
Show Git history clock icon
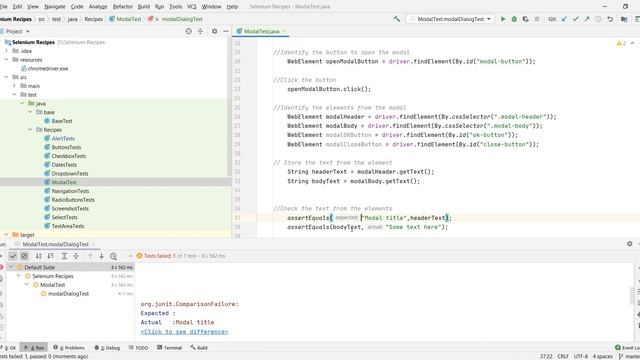coord(598,19)
